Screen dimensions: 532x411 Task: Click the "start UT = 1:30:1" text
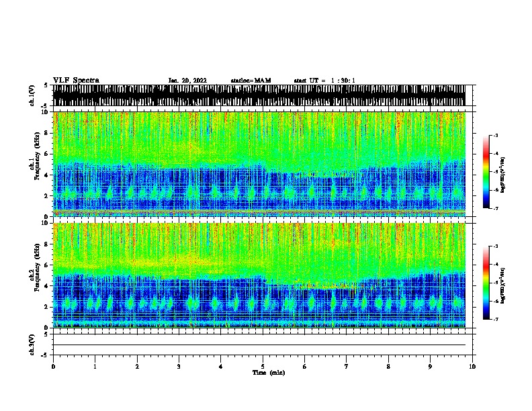click(x=324, y=81)
